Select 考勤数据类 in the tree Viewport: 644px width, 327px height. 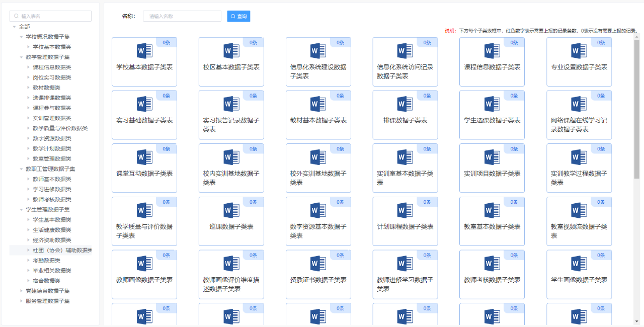coord(46,261)
